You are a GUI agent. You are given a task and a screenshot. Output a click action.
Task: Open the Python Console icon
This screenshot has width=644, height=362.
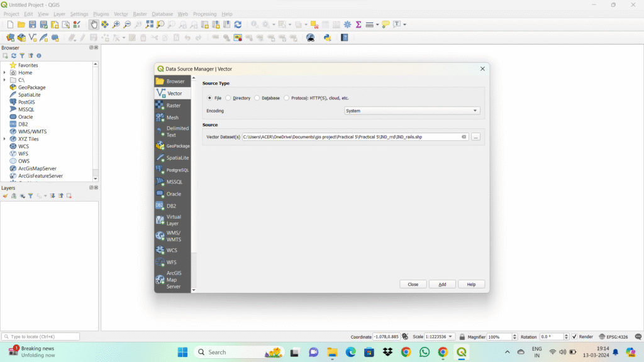(327, 38)
